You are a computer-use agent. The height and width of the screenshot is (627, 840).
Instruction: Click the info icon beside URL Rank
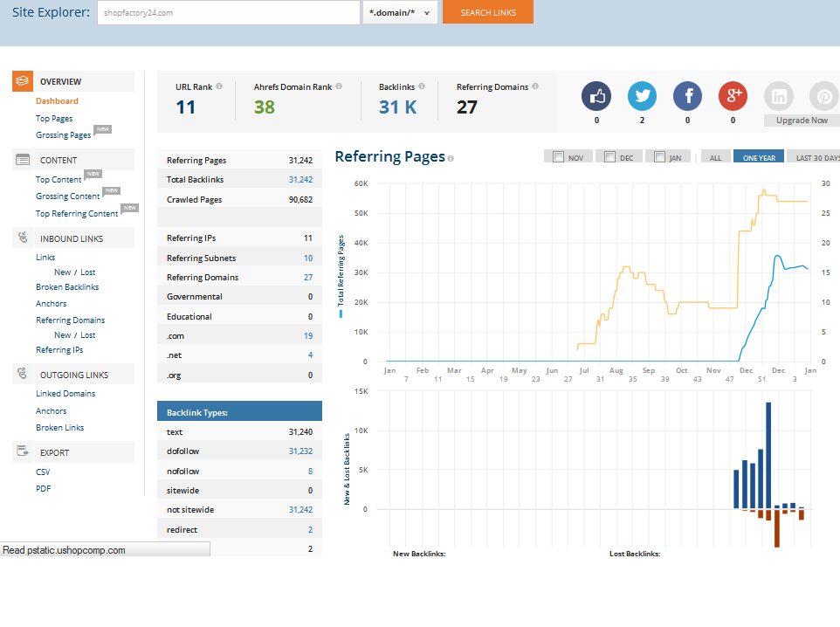click(x=219, y=86)
